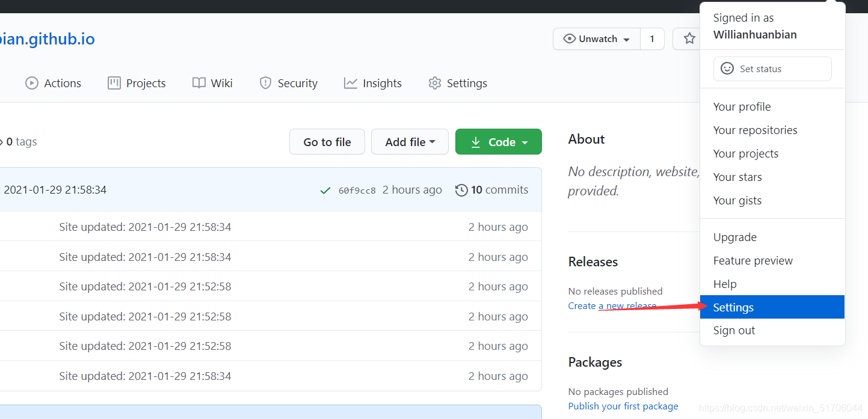Click the "2 hours ago" text beside 60f9cc8
Screen dimensions: 868x419
412,190
